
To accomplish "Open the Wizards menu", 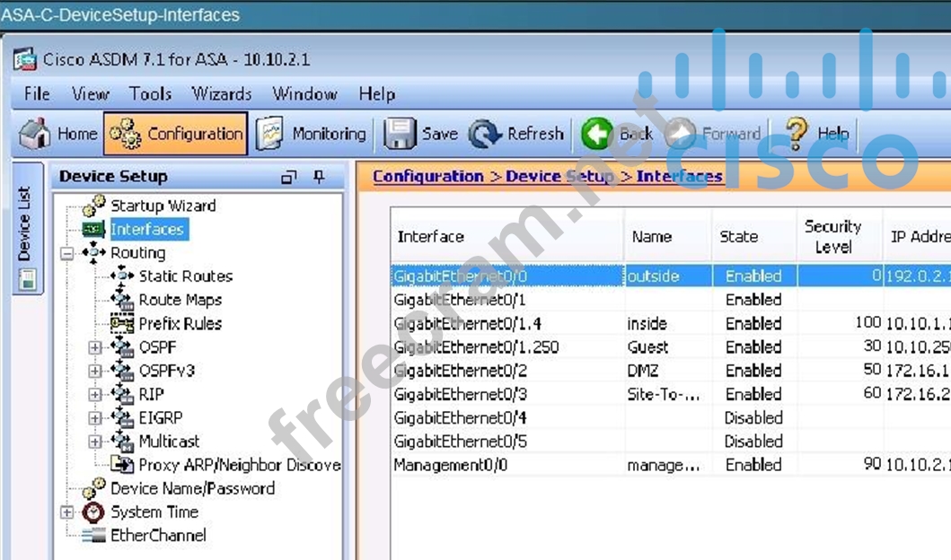I will coord(222,94).
